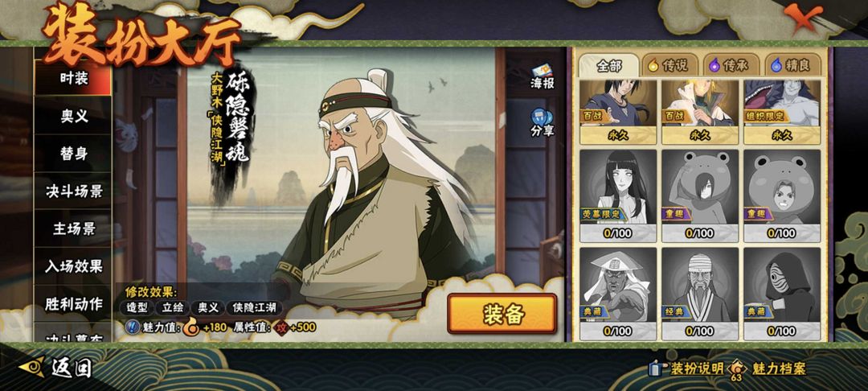Select the 组织限定 Kisame costume thumbnail
Viewport: 868px width, 391px height.
click(x=782, y=111)
